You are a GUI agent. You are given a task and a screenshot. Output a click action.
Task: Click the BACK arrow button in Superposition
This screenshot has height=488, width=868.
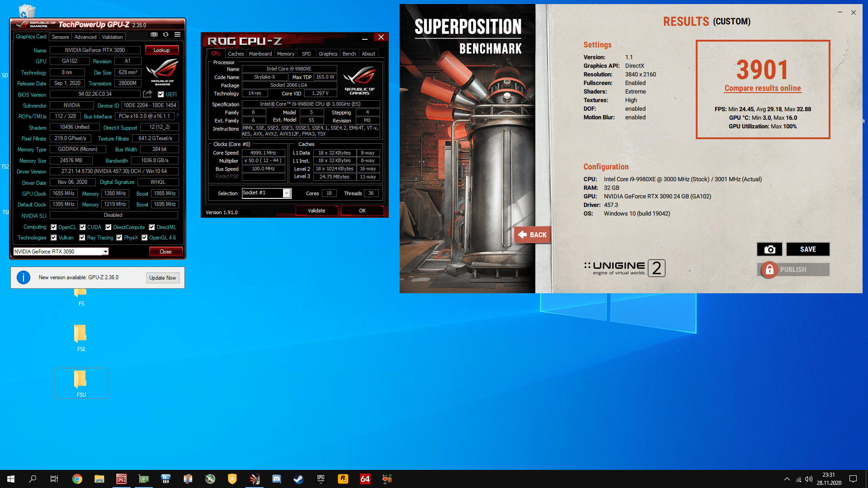point(533,235)
